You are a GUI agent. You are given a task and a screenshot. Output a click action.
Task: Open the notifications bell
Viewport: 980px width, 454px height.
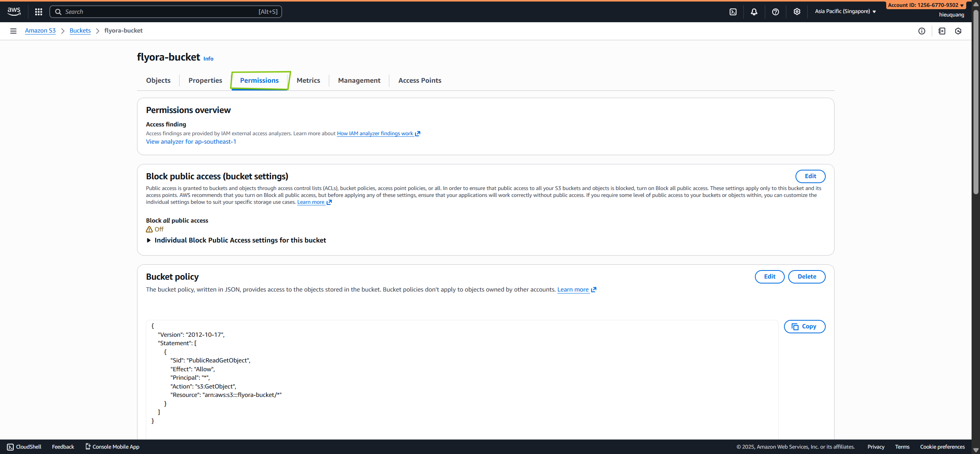click(754, 11)
